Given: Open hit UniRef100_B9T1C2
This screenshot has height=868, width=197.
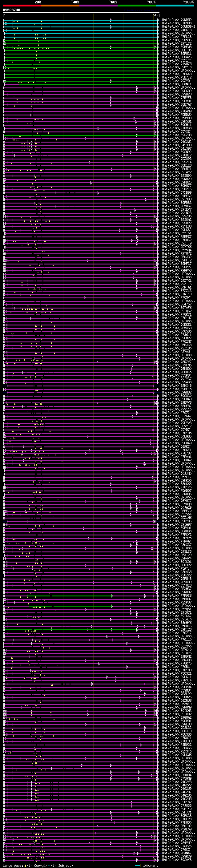Looking at the screenshot, I should (x=177, y=43).
